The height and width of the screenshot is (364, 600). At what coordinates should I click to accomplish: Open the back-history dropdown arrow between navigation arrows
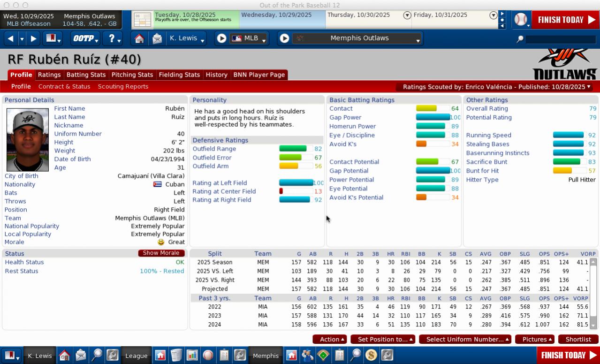pos(22,38)
